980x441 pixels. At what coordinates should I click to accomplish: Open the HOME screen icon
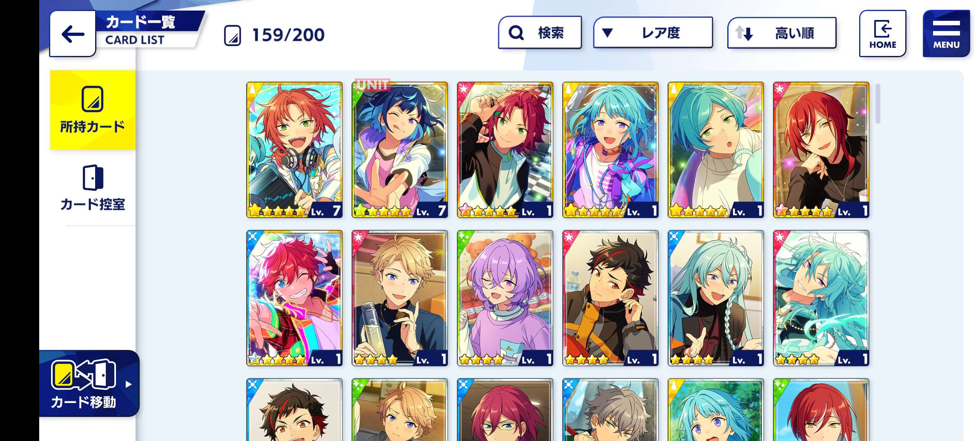(x=882, y=33)
